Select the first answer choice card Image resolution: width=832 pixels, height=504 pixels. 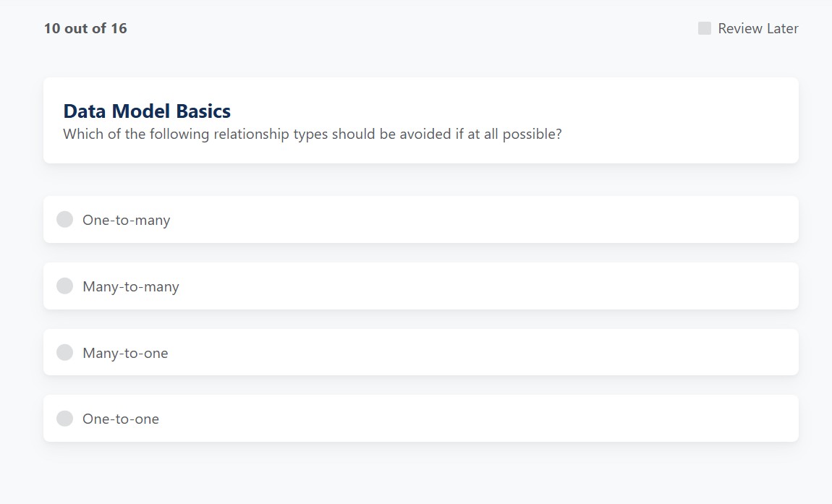pos(420,219)
